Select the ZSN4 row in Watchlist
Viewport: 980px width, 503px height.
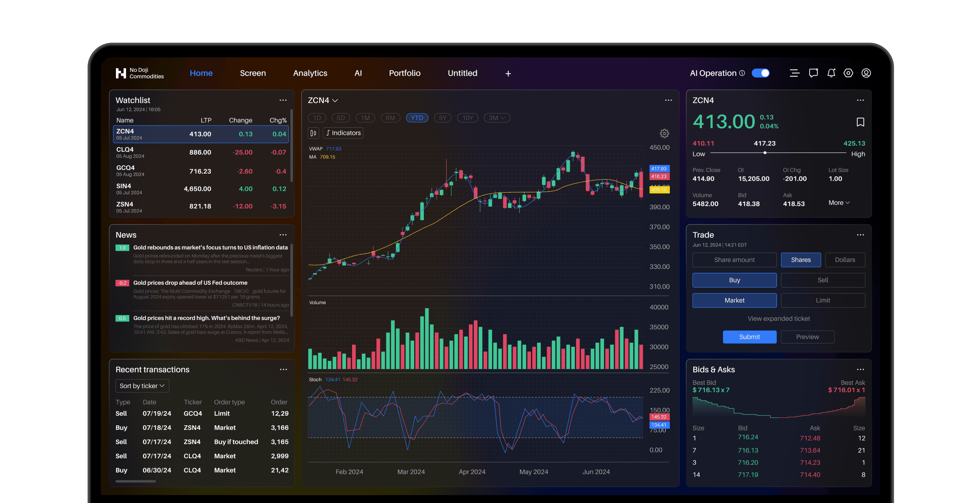[x=201, y=207]
